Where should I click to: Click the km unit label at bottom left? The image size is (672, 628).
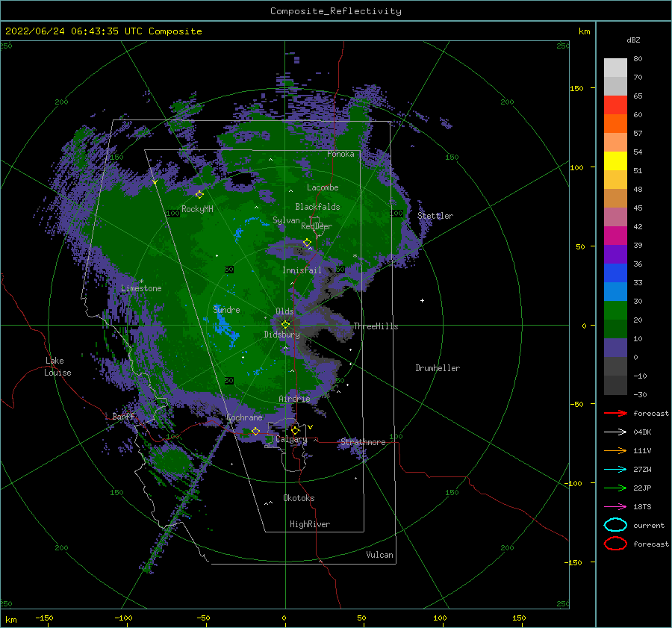[10, 620]
